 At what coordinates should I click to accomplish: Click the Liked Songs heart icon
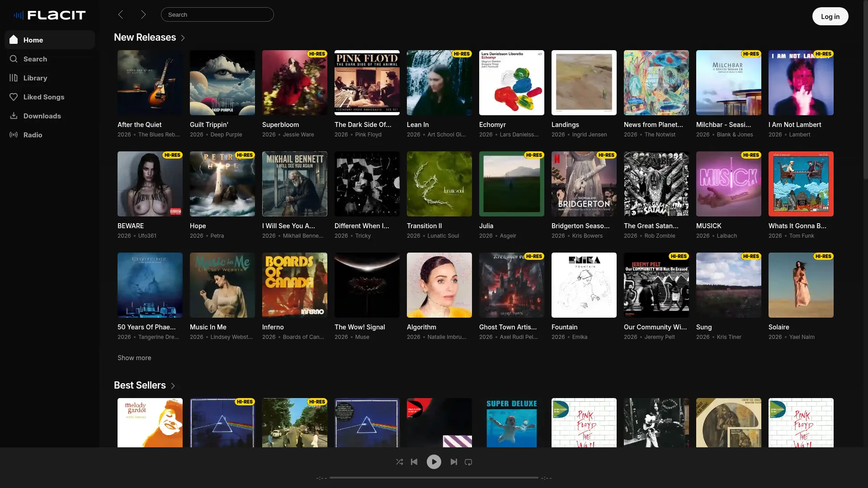[14, 97]
